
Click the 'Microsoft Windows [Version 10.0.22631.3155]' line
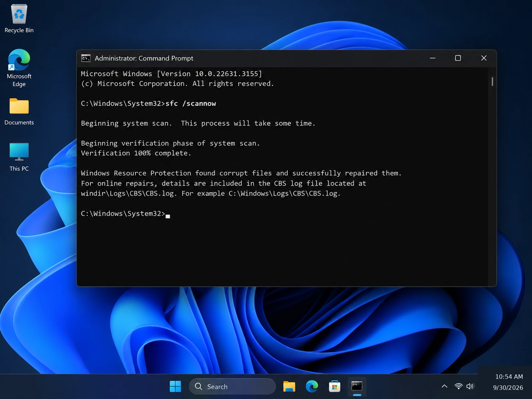[x=172, y=74]
